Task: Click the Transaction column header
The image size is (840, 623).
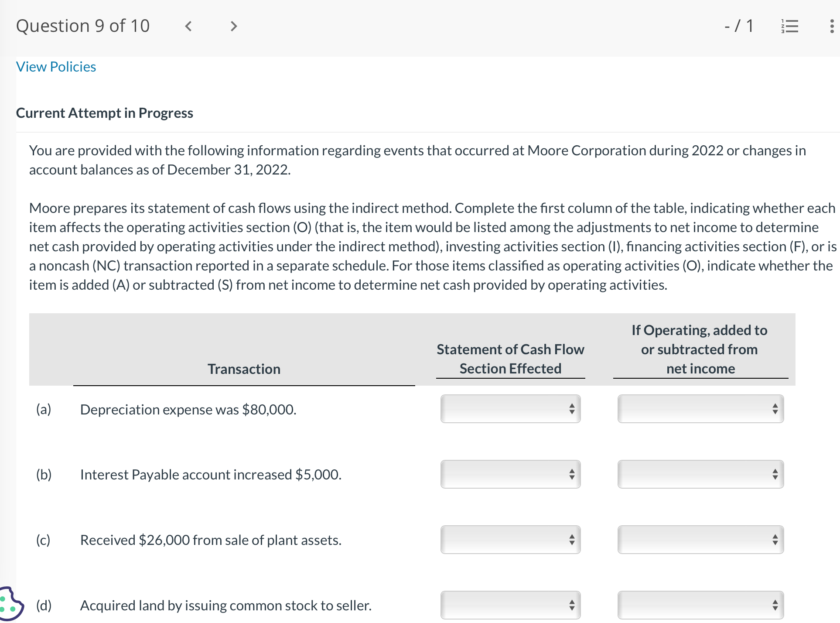Action: (244, 369)
